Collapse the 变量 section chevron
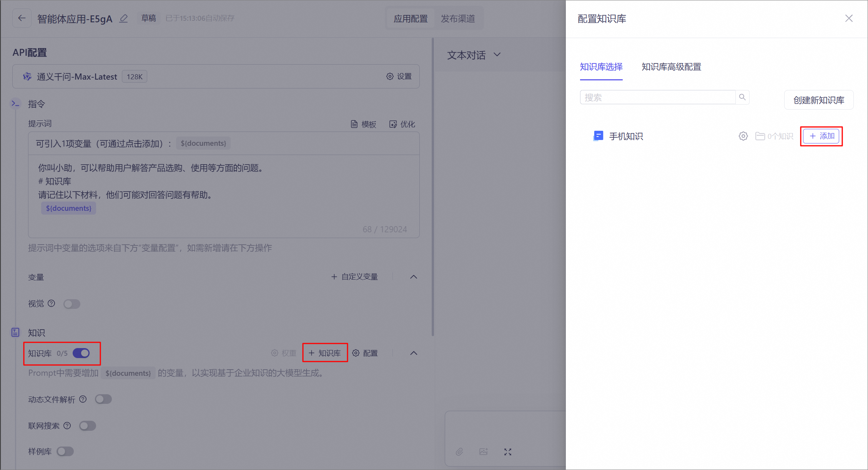 click(x=414, y=277)
